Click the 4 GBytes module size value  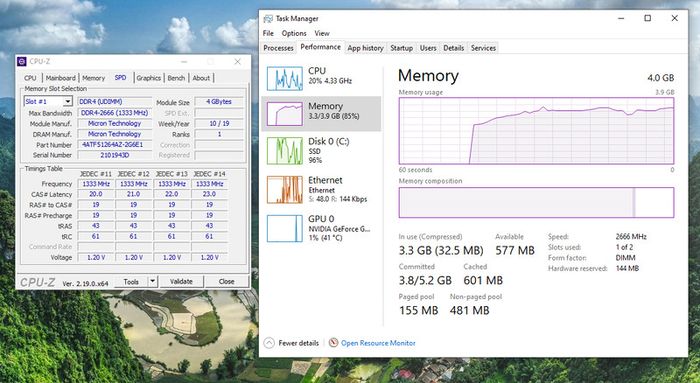click(x=219, y=102)
